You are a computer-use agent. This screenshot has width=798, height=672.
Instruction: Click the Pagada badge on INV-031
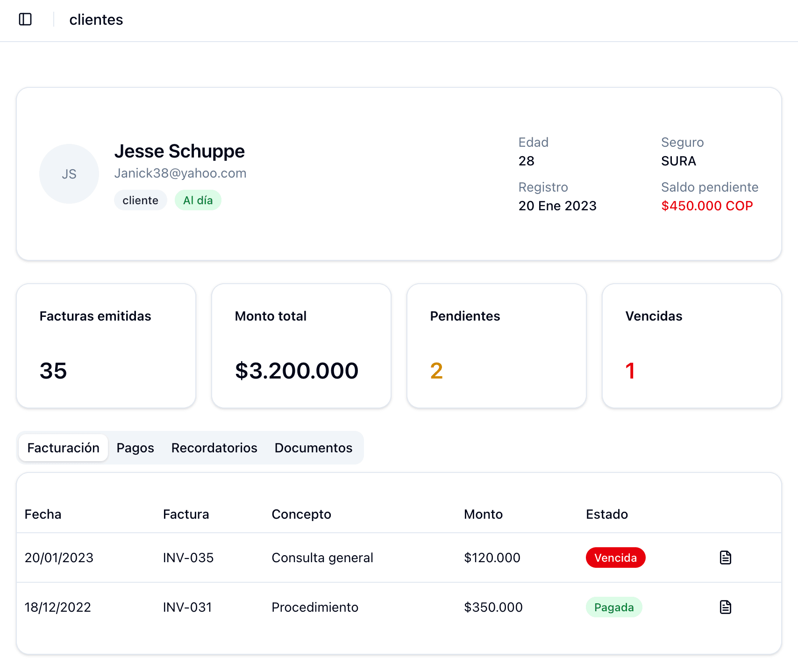point(614,607)
